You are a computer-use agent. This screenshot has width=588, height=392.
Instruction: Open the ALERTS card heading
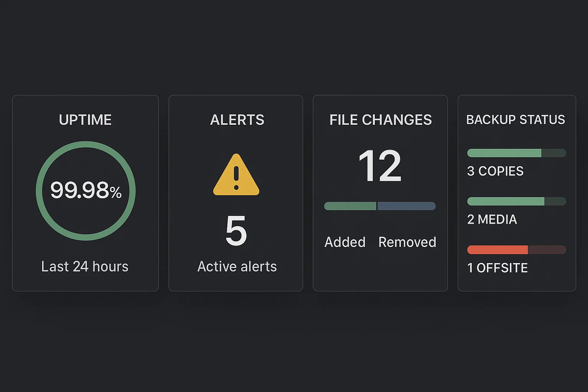[237, 120]
